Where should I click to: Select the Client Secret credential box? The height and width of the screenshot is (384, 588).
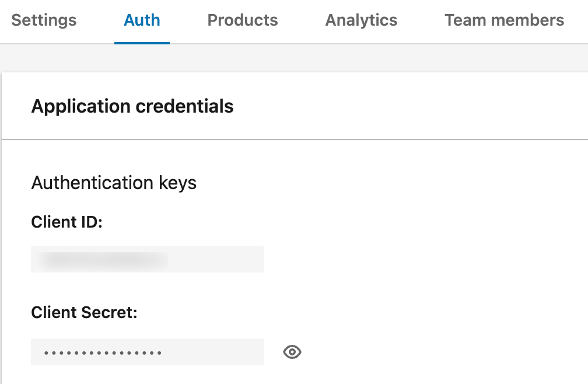tap(148, 352)
